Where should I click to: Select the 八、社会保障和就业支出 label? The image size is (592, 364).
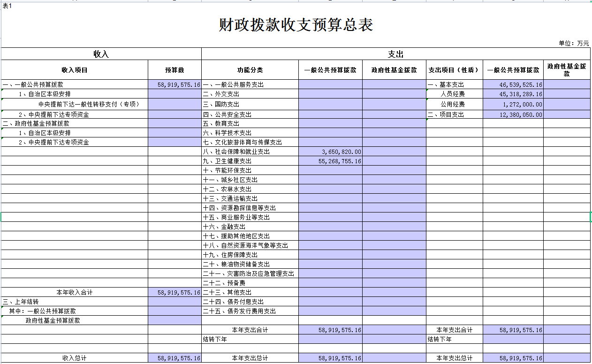[236, 152]
